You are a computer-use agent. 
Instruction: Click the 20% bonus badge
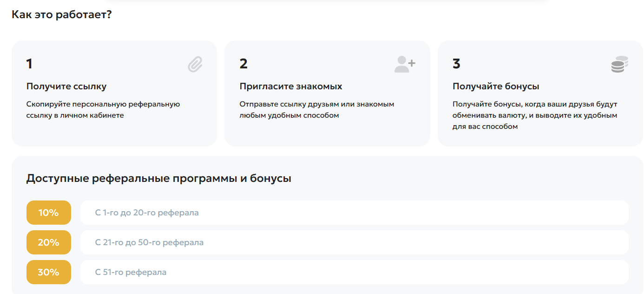pos(48,242)
